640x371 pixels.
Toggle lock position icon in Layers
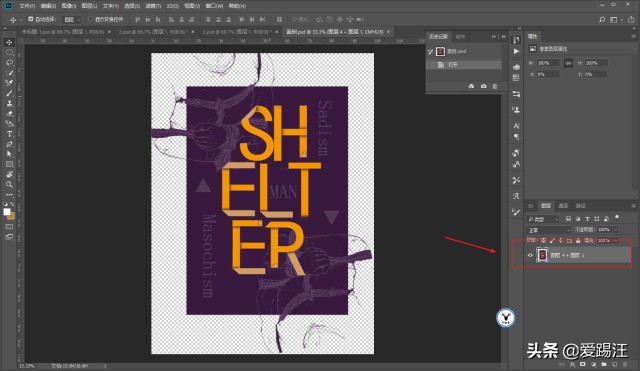561,241
